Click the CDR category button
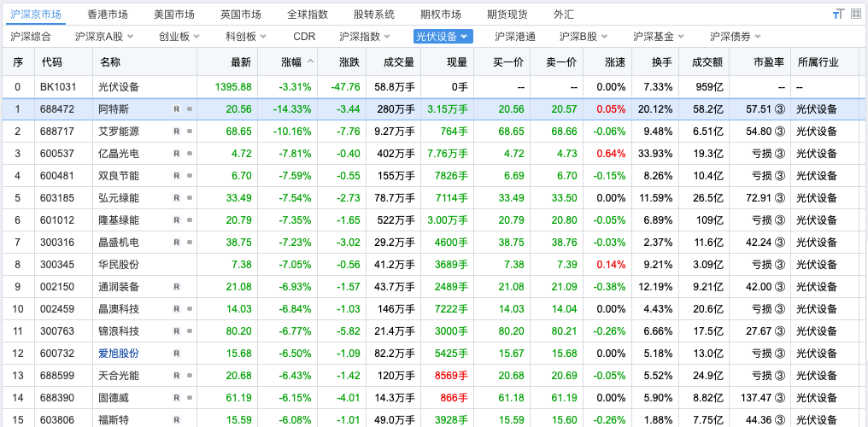The width and height of the screenshot is (868, 427). [304, 37]
